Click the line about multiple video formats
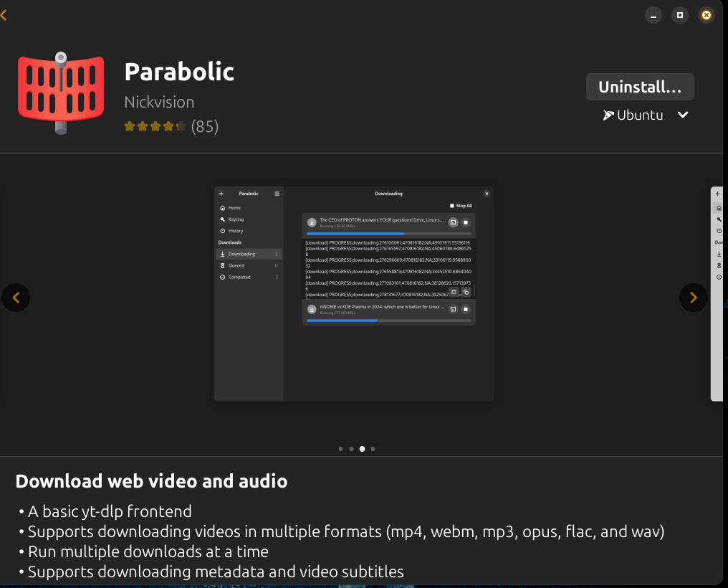This screenshot has width=728, height=588. [346, 532]
